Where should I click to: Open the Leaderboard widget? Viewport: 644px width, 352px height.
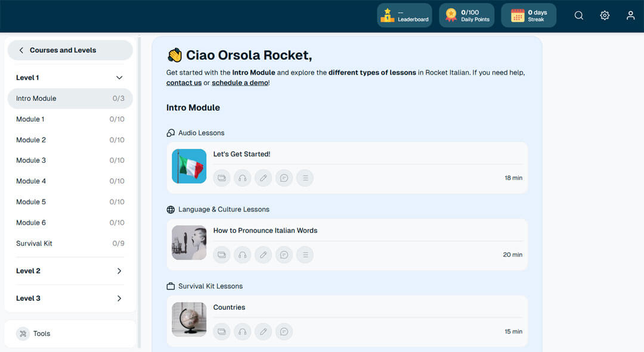(x=404, y=15)
